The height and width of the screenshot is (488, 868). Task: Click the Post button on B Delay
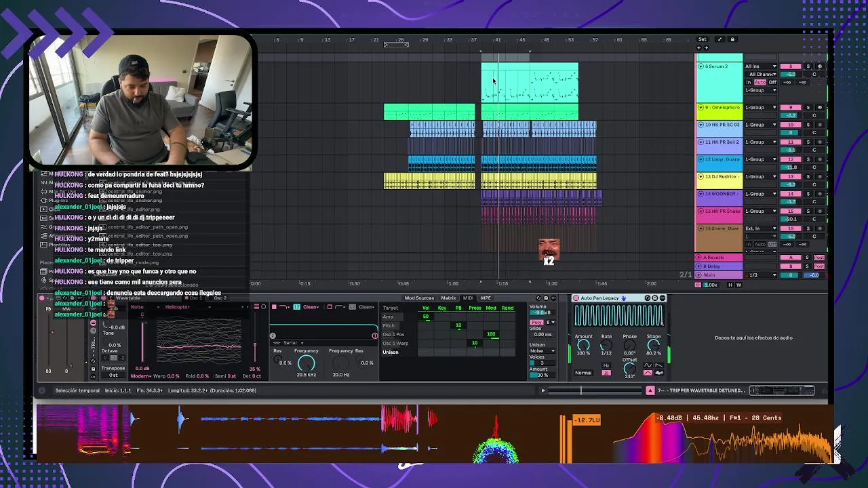tap(819, 266)
